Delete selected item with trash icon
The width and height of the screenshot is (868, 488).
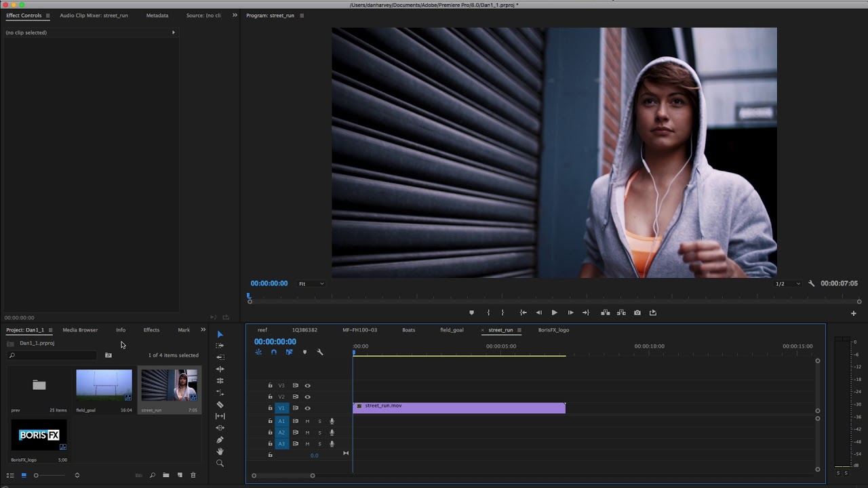click(193, 475)
